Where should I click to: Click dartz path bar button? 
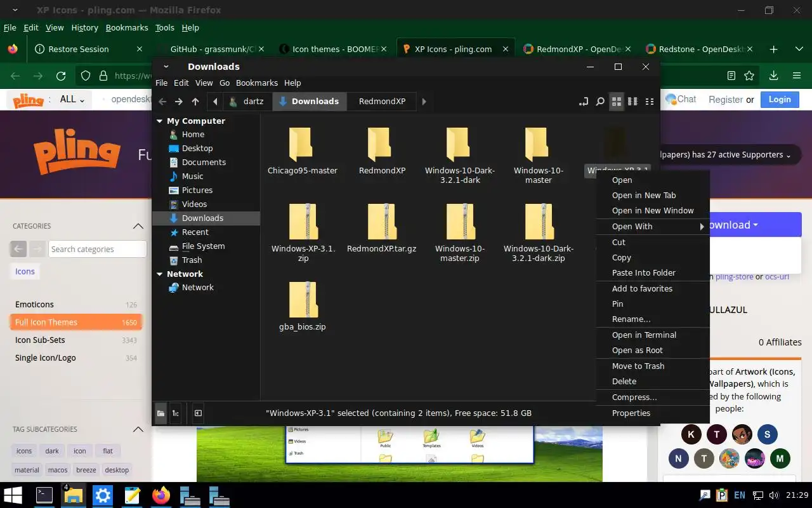click(246, 102)
